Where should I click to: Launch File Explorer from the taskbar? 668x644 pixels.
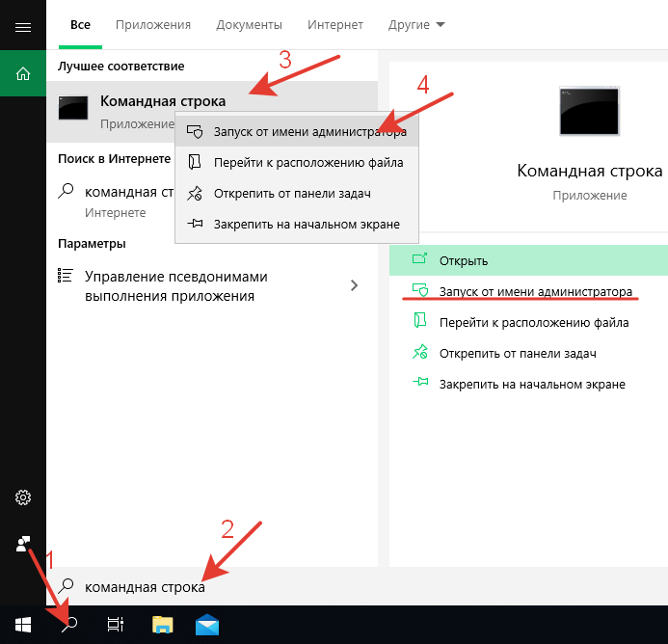click(x=163, y=625)
